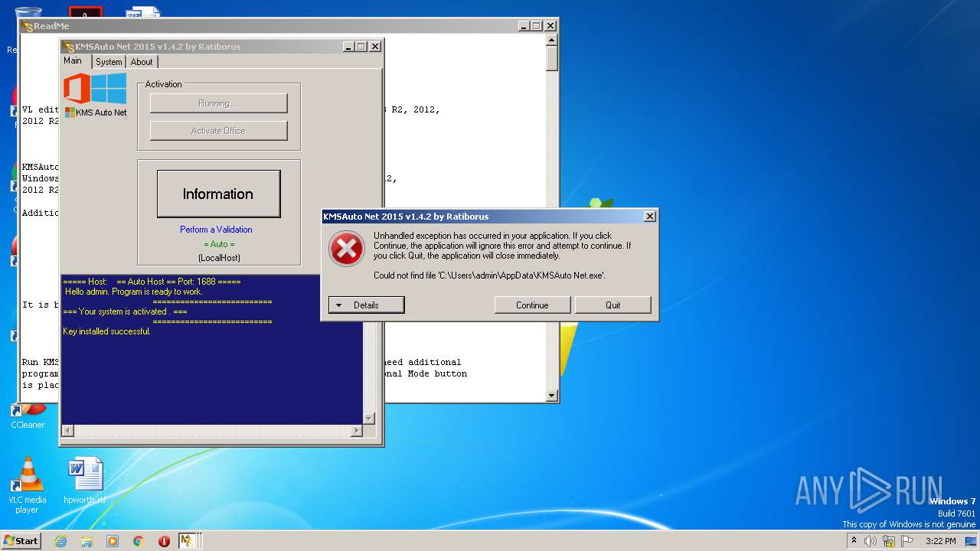Click the Activate Office button
Screen dimensions: 980x551
pos(218,131)
